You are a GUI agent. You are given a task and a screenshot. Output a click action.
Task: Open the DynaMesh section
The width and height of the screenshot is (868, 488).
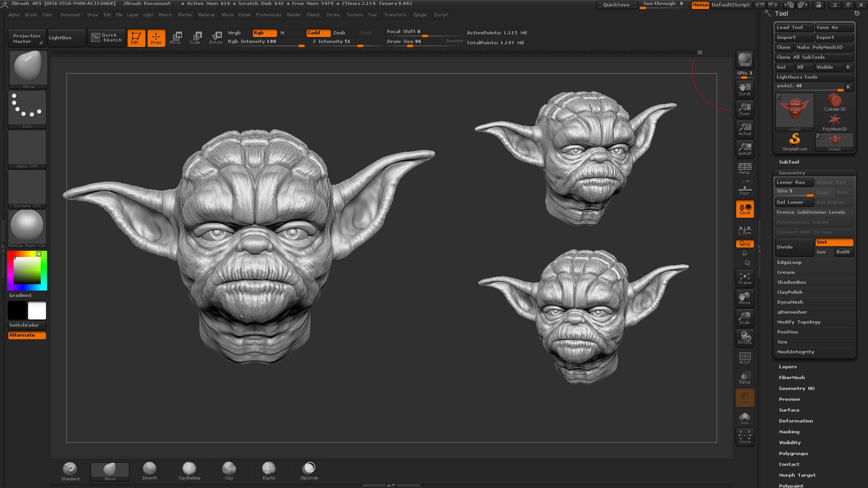point(790,302)
